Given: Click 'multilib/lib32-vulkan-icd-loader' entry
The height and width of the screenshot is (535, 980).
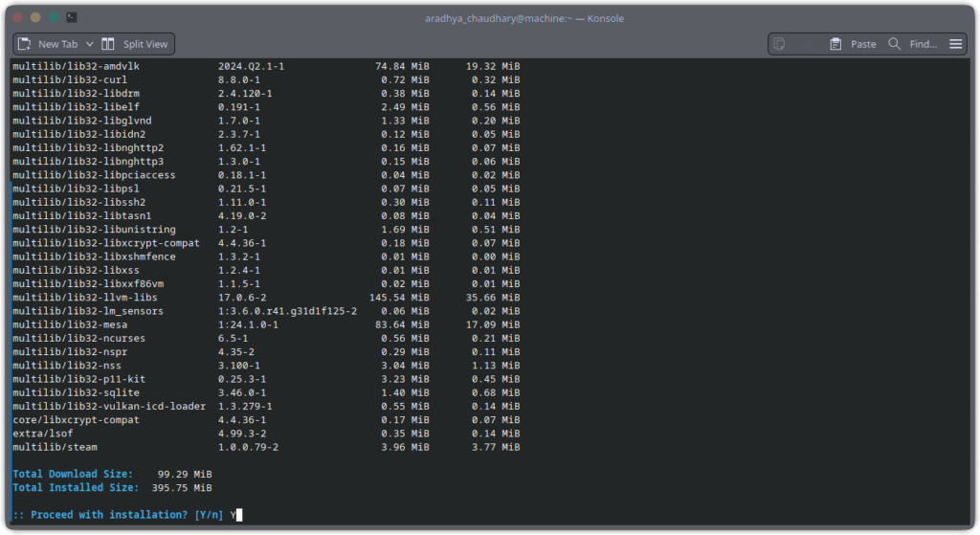Looking at the screenshot, I should [109, 406].
